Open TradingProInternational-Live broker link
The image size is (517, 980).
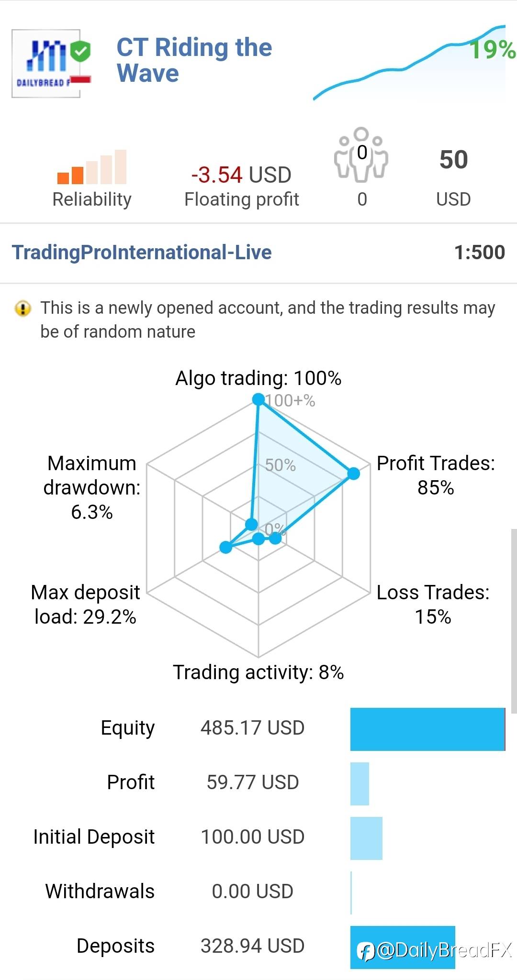point(142,252)
